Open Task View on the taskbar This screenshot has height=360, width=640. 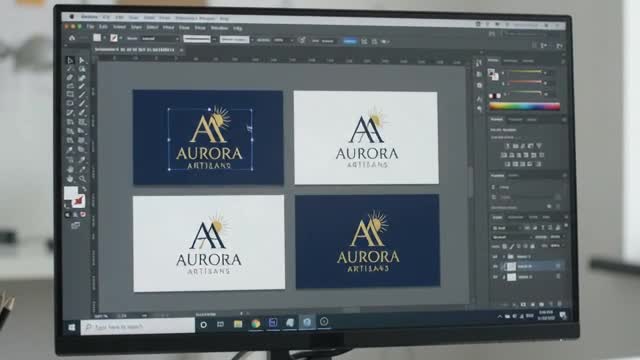click(x=220, y=324)
